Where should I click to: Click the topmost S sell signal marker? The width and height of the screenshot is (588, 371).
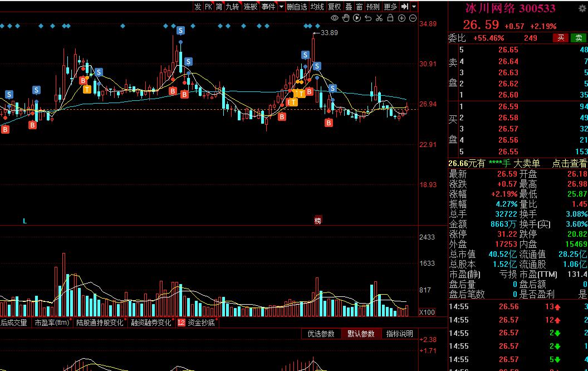pos(180,31)
